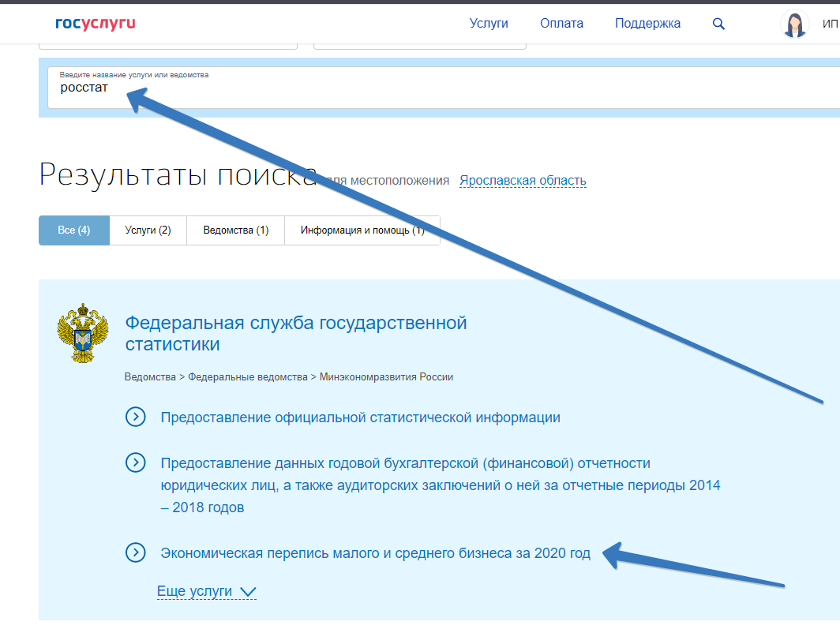Click the Ведомства breadcrumb text

point(150,377)
